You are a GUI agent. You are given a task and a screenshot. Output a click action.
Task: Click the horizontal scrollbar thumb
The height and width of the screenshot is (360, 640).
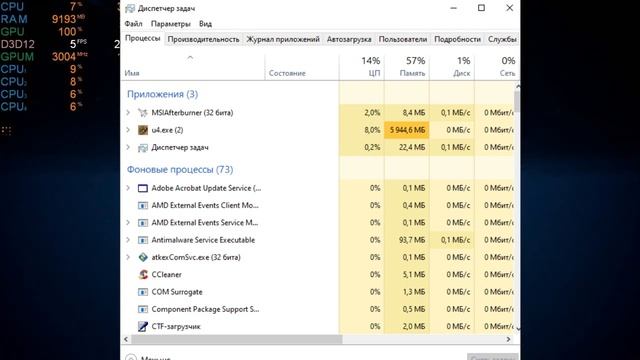click(236, 339)
